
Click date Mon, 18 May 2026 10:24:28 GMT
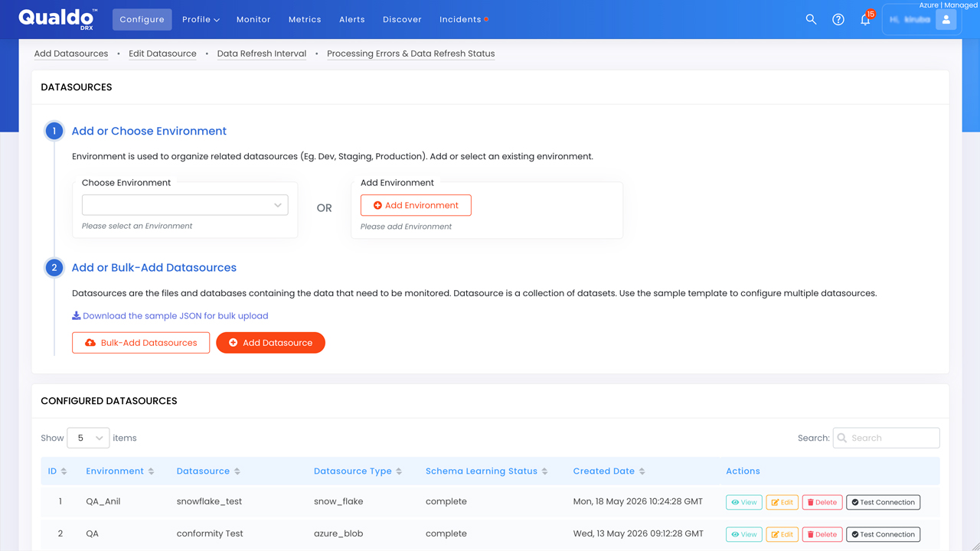coord(638,502)
